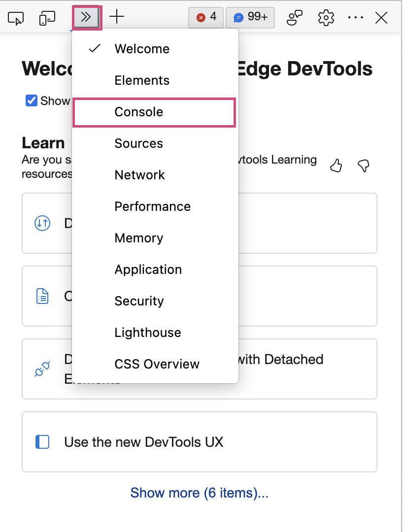The height and width of the screenshot is (532, 403).
Task: Choose Console from the tools menu
Action: [154, 112]
